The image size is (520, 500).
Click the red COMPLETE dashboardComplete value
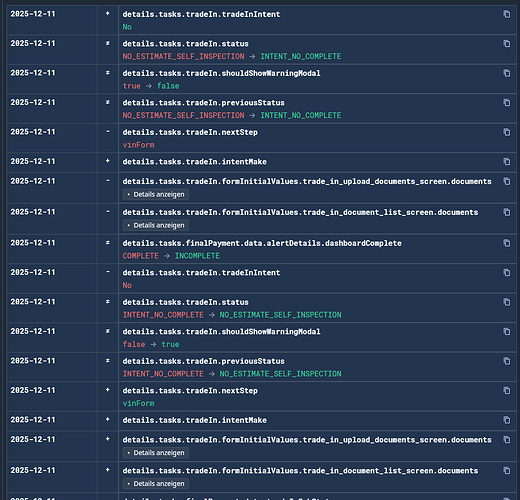[141, 256]
